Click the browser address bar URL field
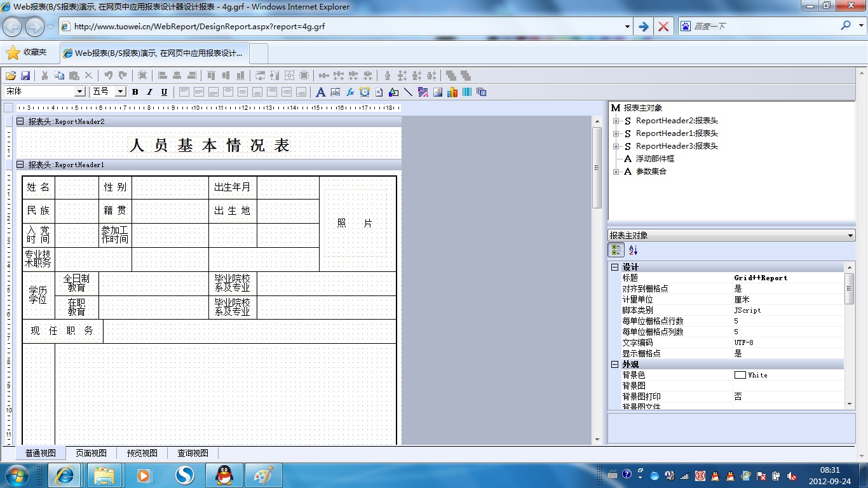This screenshot has height=488, width=868. pos(343,27)
